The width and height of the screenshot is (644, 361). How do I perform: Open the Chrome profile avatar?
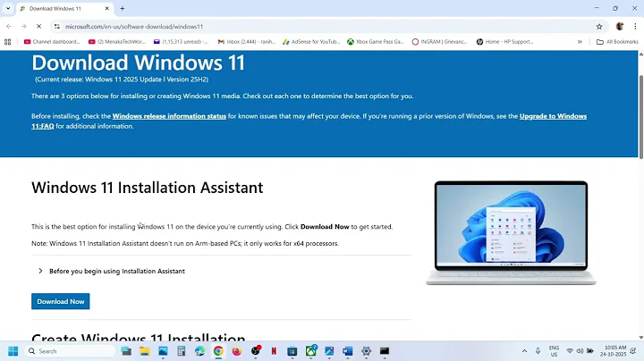pyautogui.click(x=620, y=26)
